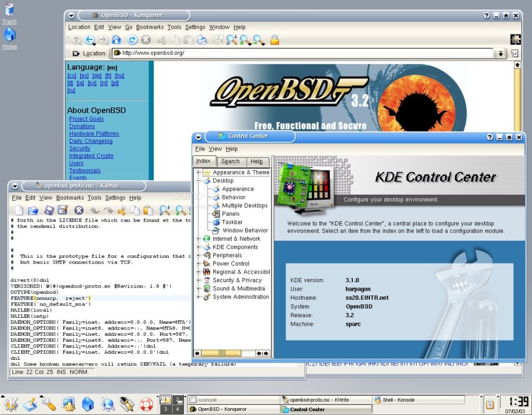
Task: Click the Find magnifier in KWrite toolbar
Action: click(164, 210)
